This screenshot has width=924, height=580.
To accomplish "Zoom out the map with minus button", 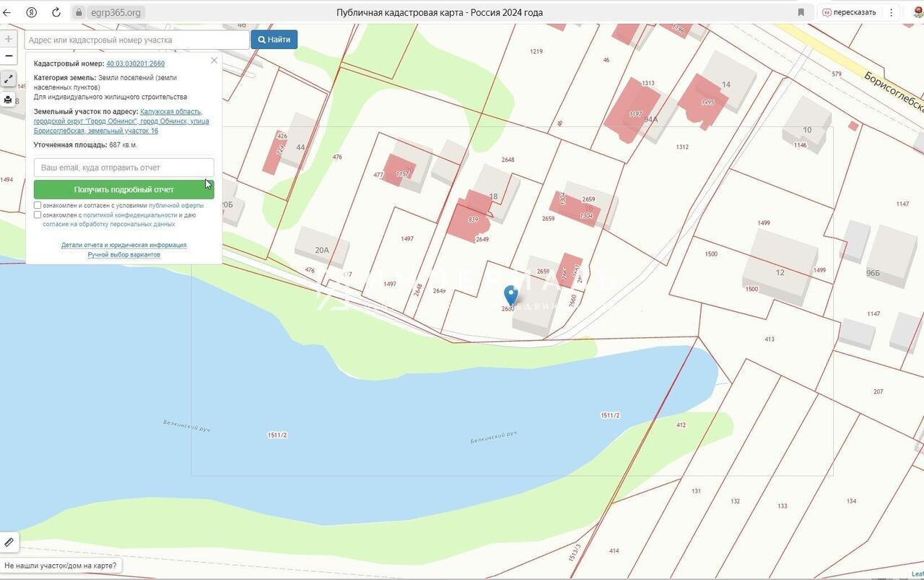I will tap(9, 56).
